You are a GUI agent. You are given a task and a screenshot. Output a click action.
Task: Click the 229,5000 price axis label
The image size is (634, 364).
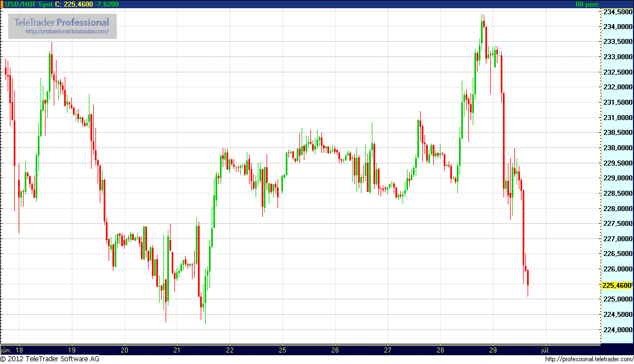pyautogui.click(x=618, y=163)
